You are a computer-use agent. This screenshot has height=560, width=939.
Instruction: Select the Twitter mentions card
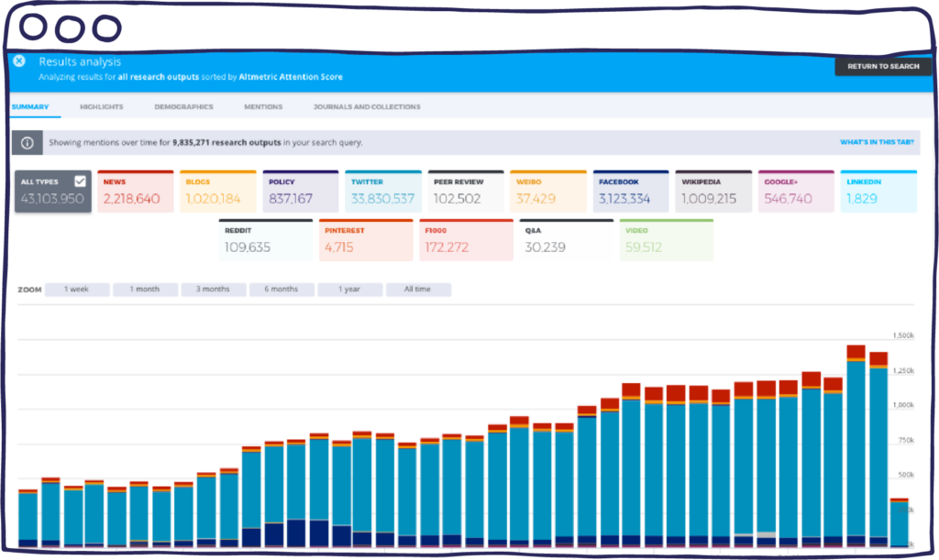[x=383, y=192]
